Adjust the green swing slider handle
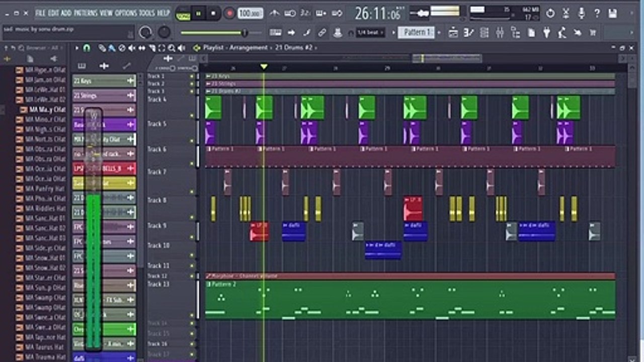 tap(245, 33)
